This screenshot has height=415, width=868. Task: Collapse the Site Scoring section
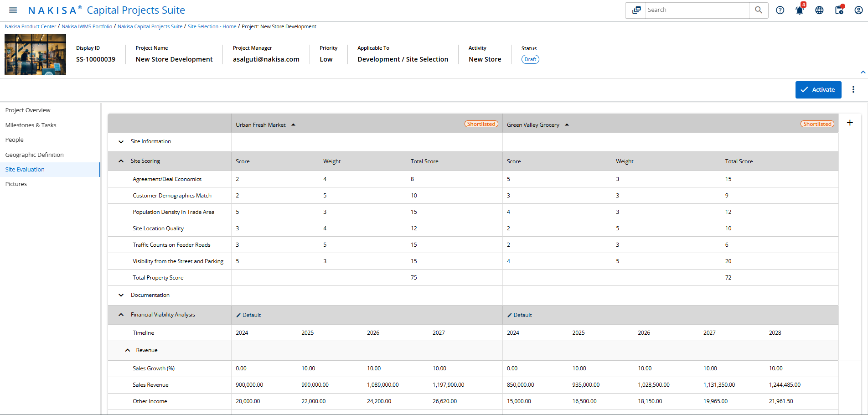click(x=121, y=161)
